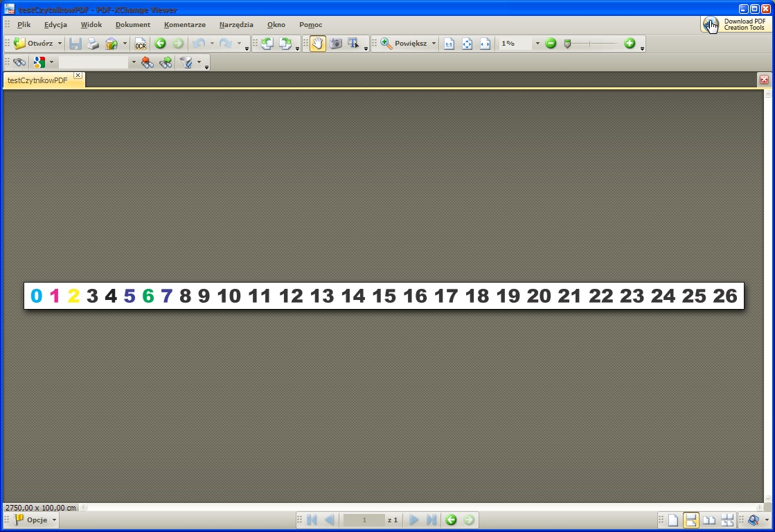Open the Dokument menu
Screen dimensions: 775x532
[132, 24]
